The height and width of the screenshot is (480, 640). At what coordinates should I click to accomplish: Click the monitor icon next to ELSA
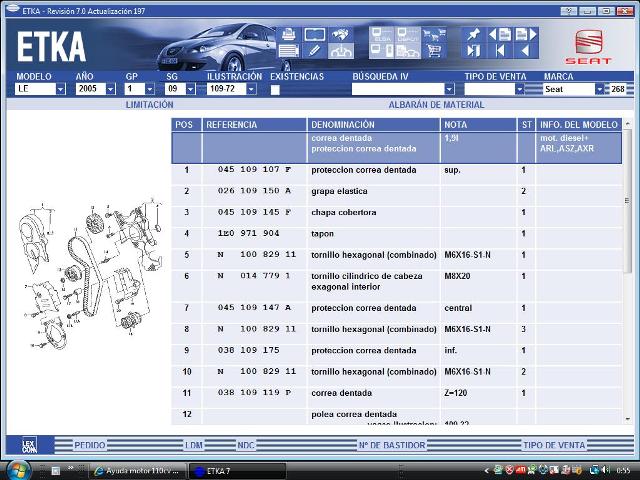coord(408,34)
